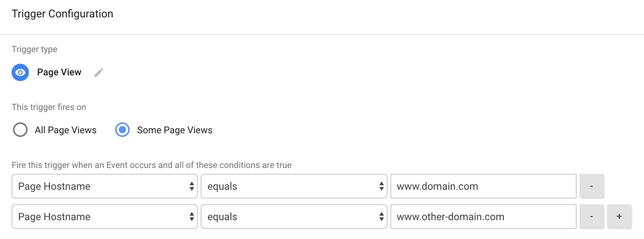644x239 pixels.
Task: Remove the www.domain.com condition with minus button
Action: tap(591, 186)
